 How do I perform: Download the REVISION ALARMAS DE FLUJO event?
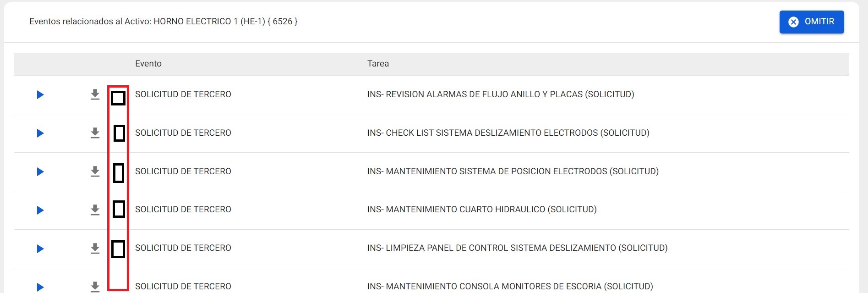(95, 94)
